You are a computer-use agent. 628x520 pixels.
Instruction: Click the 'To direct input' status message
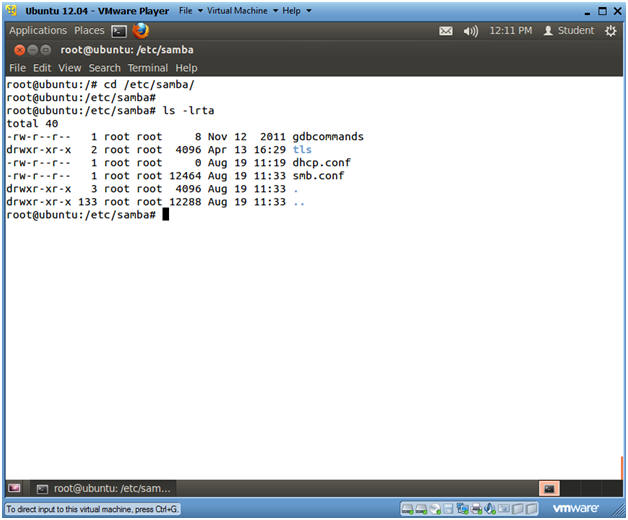[x=92, y=509]
